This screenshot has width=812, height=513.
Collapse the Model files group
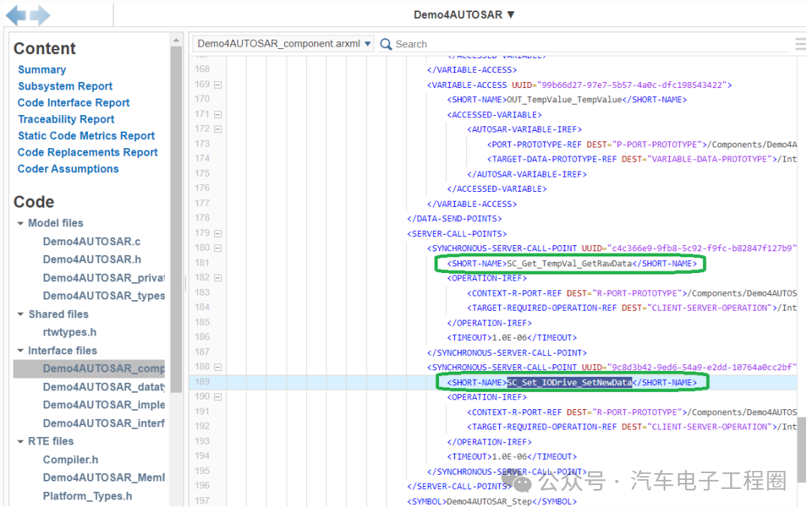(x=20, y=223)
